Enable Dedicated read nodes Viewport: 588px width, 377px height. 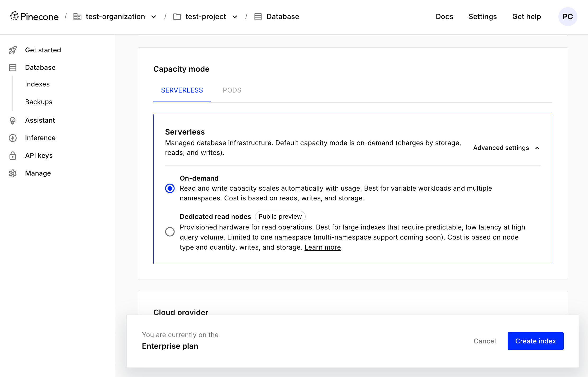pos(170,232)
